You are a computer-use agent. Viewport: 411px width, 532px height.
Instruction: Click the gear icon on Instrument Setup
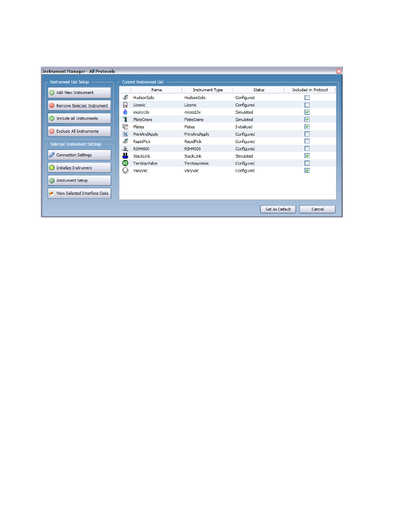52,180
